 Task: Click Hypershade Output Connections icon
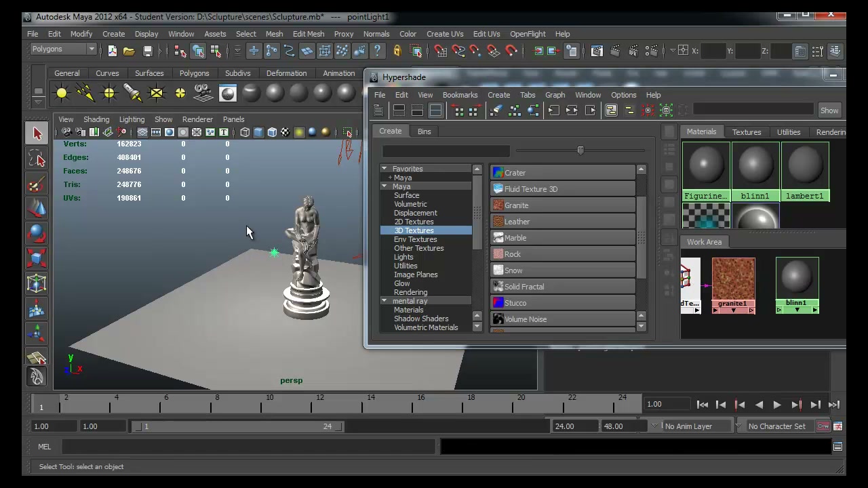coord(590,110)
